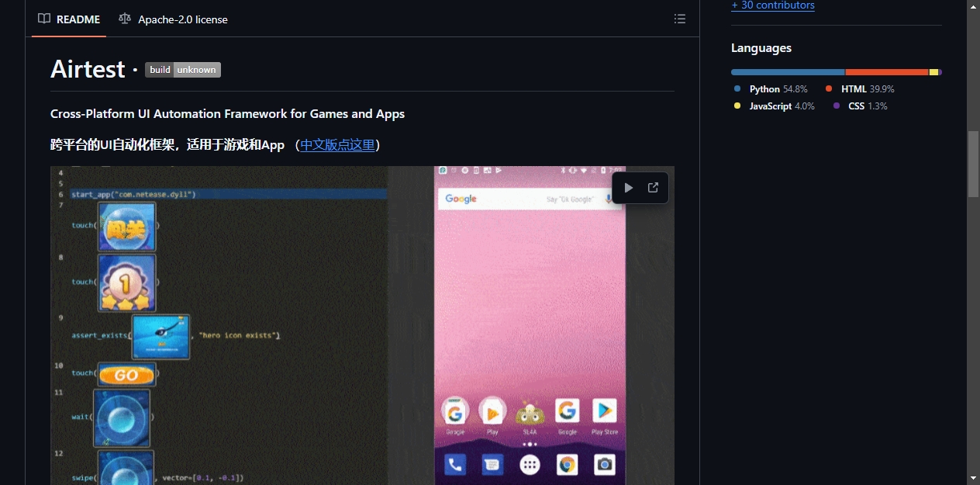Open the 中文版点这里 link

point(337,145)
